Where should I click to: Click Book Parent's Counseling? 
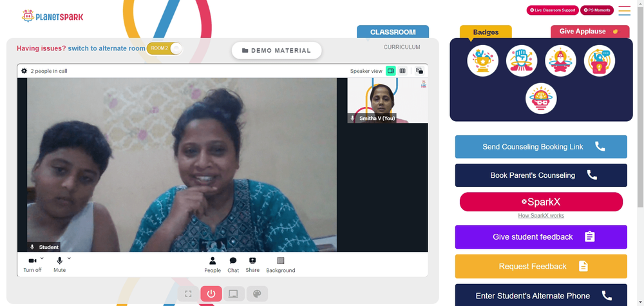(x=541, y=175)
